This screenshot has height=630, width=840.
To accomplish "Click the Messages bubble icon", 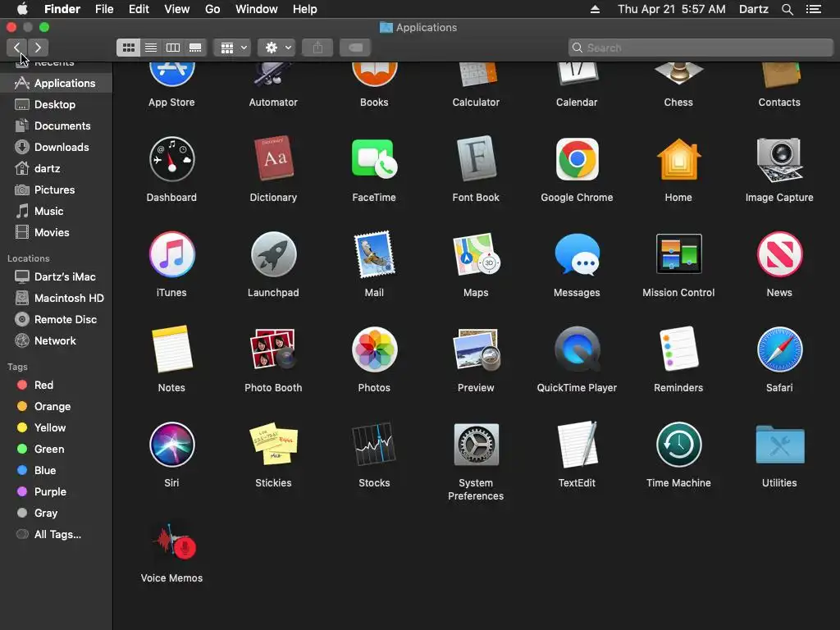I will coord(577,254).
